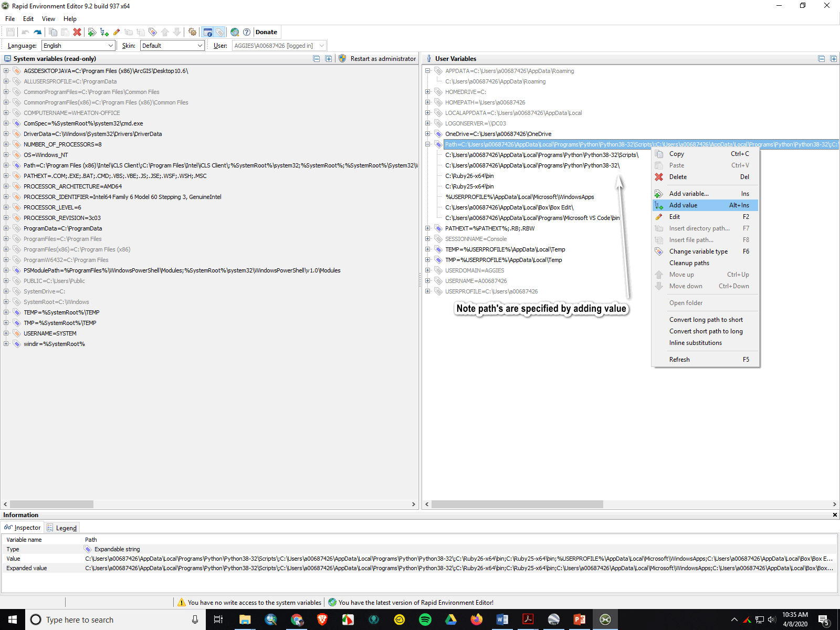Open the settings gear icon in the toolbar
The width and height of the screenshot is (840, 630).
[192, 32]
